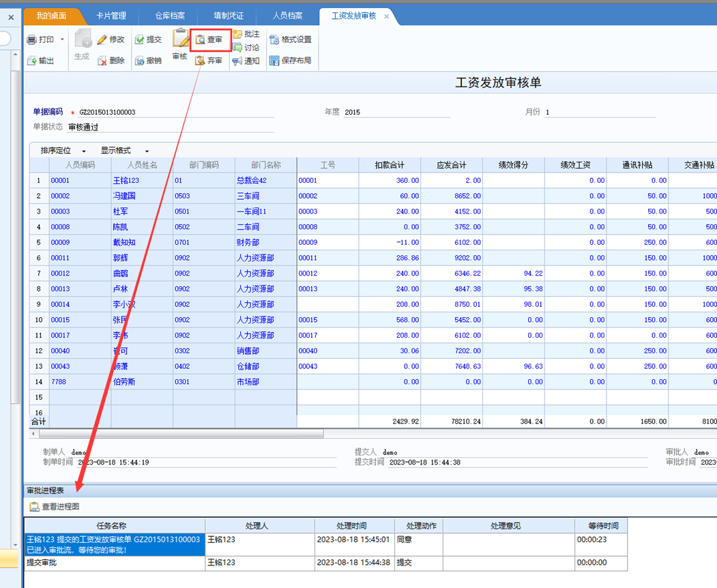Viewport: 717px width, 588px height.
Task: Select row number 14 header
Action: click(x=39, y=382)
